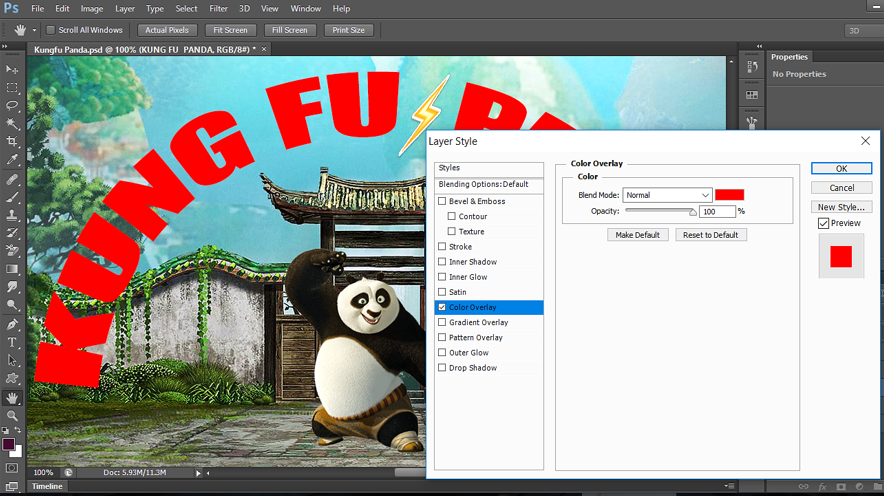Enable Inner Shadow checkbox

tap(442, 262)
